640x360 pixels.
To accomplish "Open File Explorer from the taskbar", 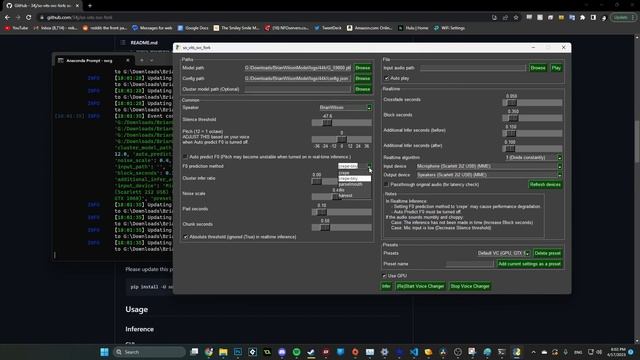I will (223, 352).
